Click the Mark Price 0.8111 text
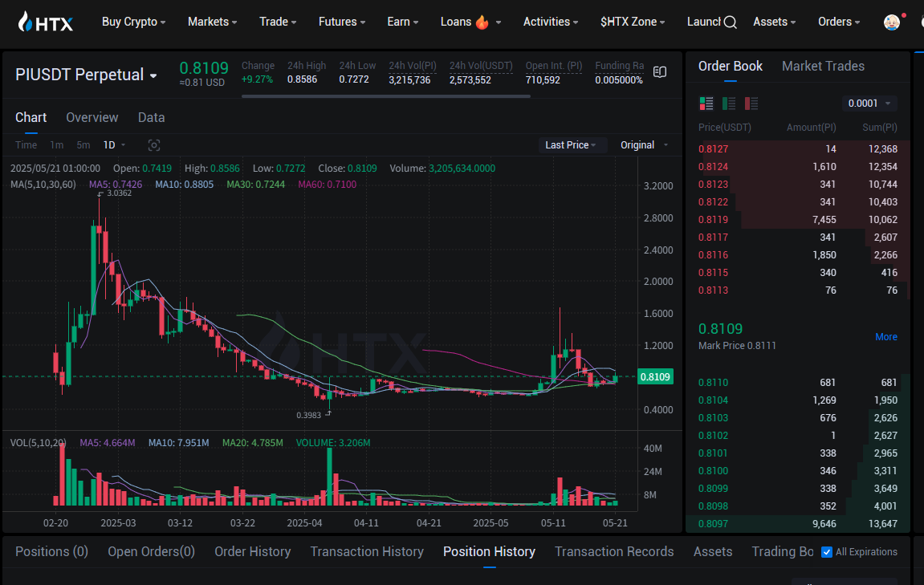924x585 pixels. [x=737, y=345]
